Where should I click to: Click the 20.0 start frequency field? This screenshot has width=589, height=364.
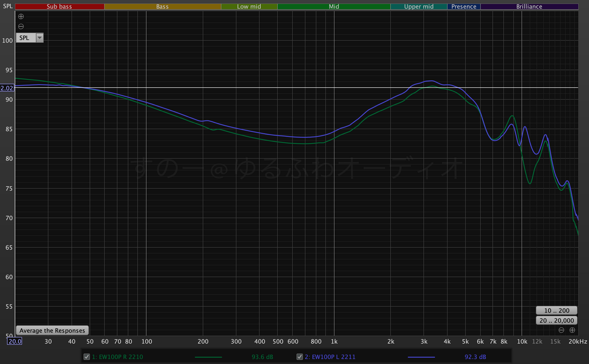tap(14, 341)
